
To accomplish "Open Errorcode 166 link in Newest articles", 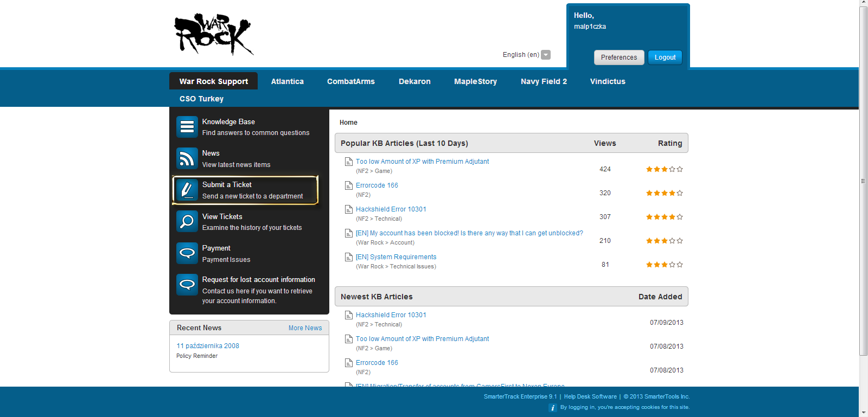I will 377,363.
